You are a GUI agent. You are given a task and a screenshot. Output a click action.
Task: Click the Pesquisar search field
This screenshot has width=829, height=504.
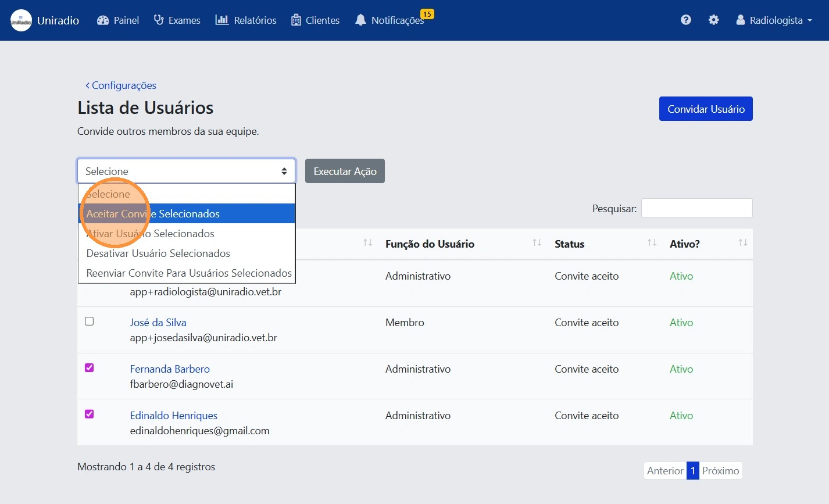(x=696, y=209)
